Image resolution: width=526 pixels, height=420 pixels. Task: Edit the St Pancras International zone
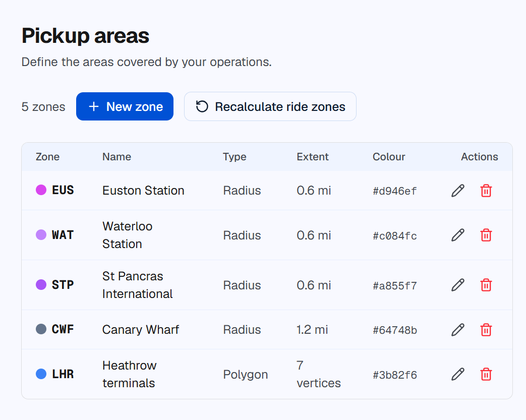pos(458,285)
